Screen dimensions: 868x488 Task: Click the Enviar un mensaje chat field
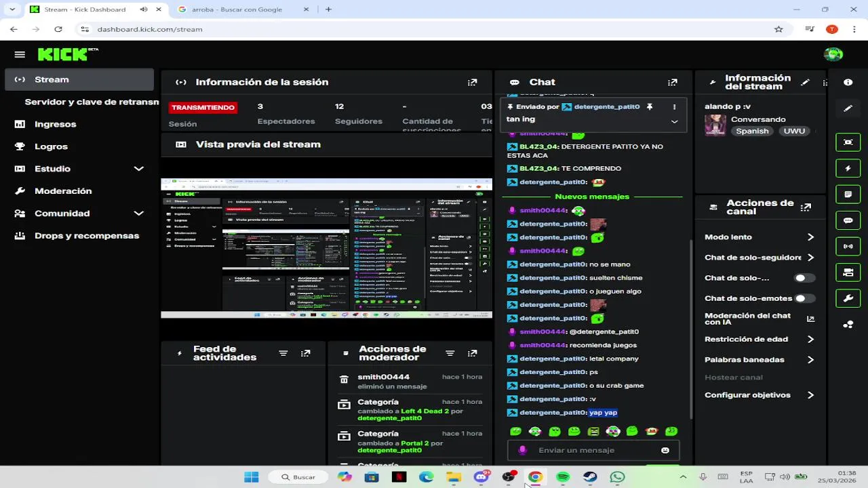coord(593,450)
